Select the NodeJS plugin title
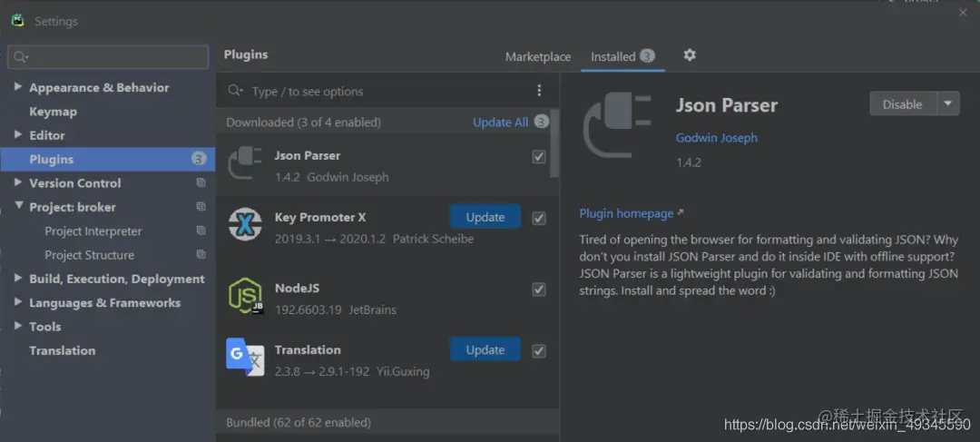 [297, 289]
